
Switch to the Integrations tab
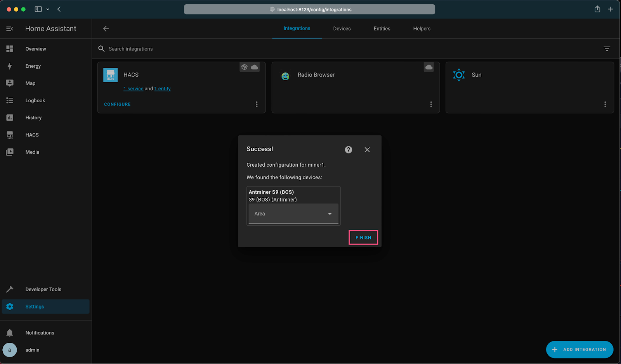click(297, 28)
